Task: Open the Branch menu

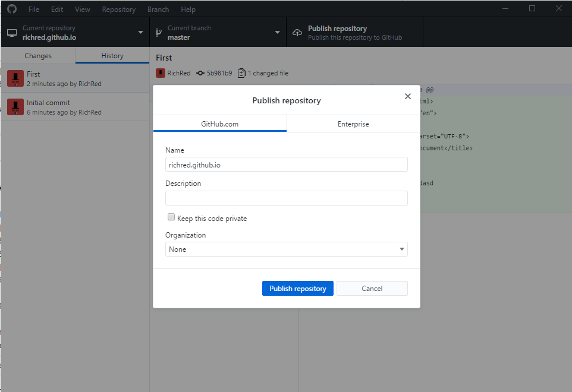Action: [158, 10]
